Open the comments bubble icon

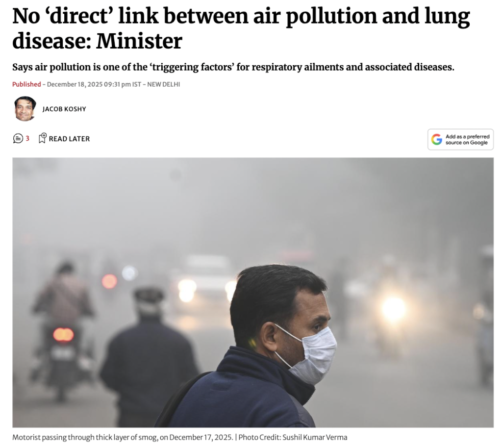18,139
